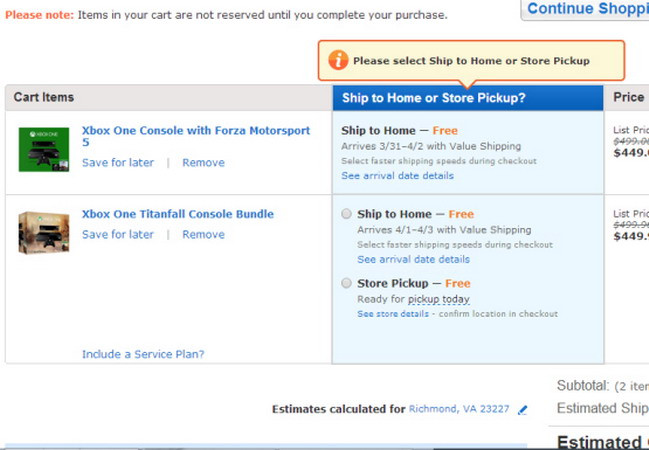Screen dimensions: 649x450
Task: Open Xbox One Titanfall Console Bundle link
Action: [178, 214]
